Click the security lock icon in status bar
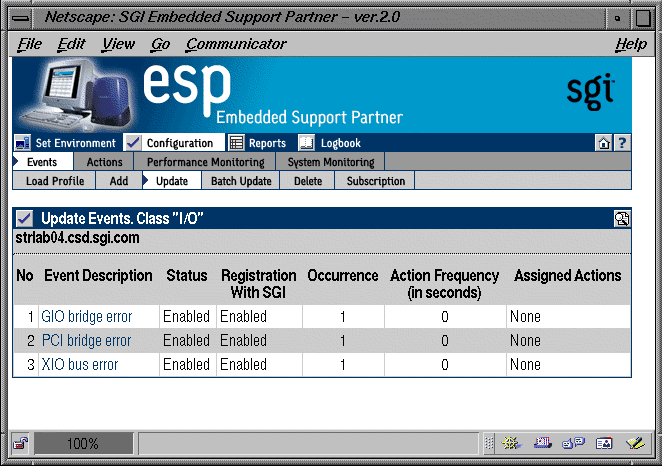Screen dimensions: 662x466 (x=20, y=443)
